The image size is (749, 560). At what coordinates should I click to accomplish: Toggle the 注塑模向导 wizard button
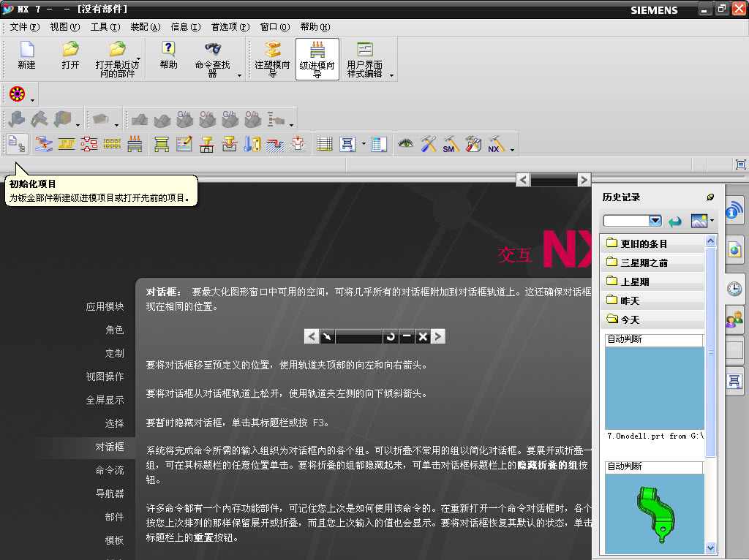[x=272, y=59]
